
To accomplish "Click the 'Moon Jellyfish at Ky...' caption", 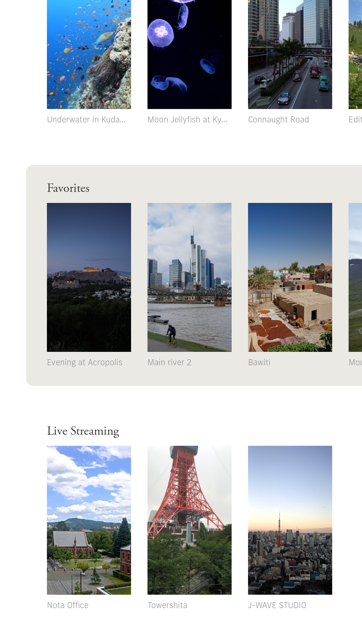I will point(187,120).
